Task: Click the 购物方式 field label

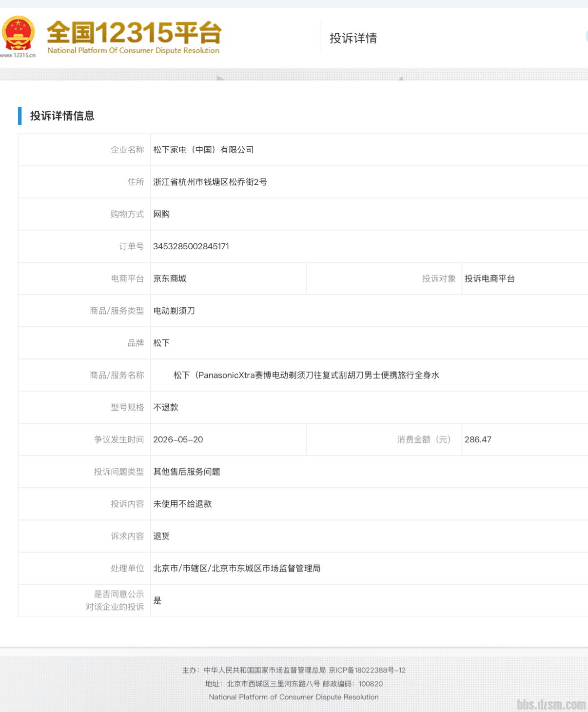Action: [127, 214]
